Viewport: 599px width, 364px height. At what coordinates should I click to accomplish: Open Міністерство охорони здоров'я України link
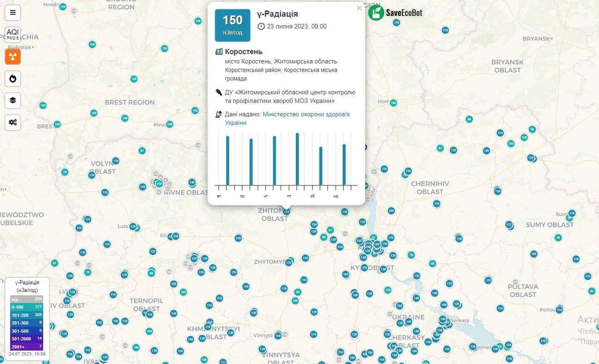(287, 118)
